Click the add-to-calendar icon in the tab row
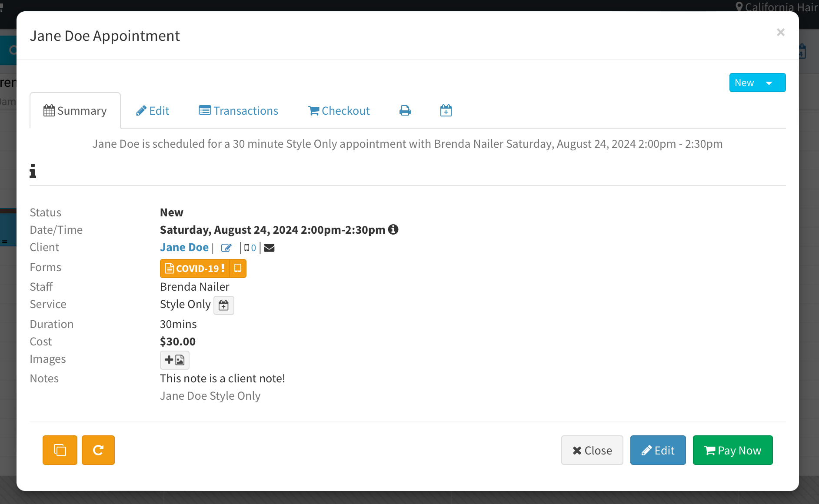The image size is (819, 504). pos(446,111)
